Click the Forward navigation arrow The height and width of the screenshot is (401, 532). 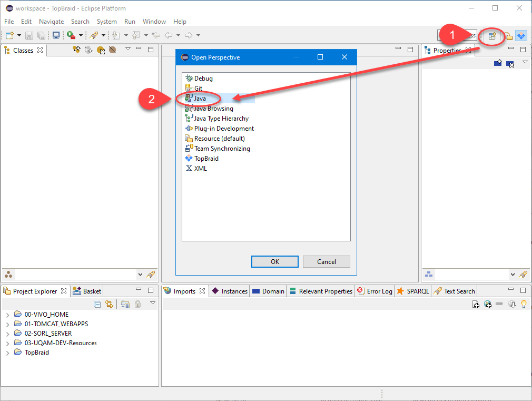(x=189, y=35)
